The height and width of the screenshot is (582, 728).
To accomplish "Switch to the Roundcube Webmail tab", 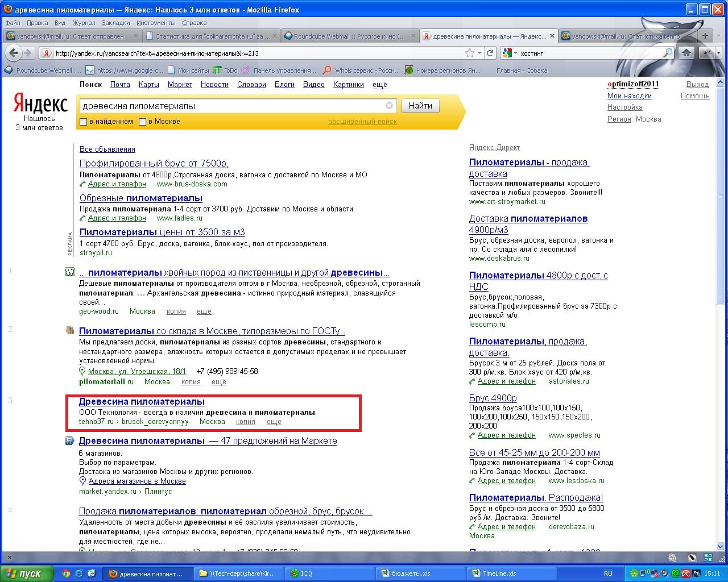I will click(x=350, y=36).
